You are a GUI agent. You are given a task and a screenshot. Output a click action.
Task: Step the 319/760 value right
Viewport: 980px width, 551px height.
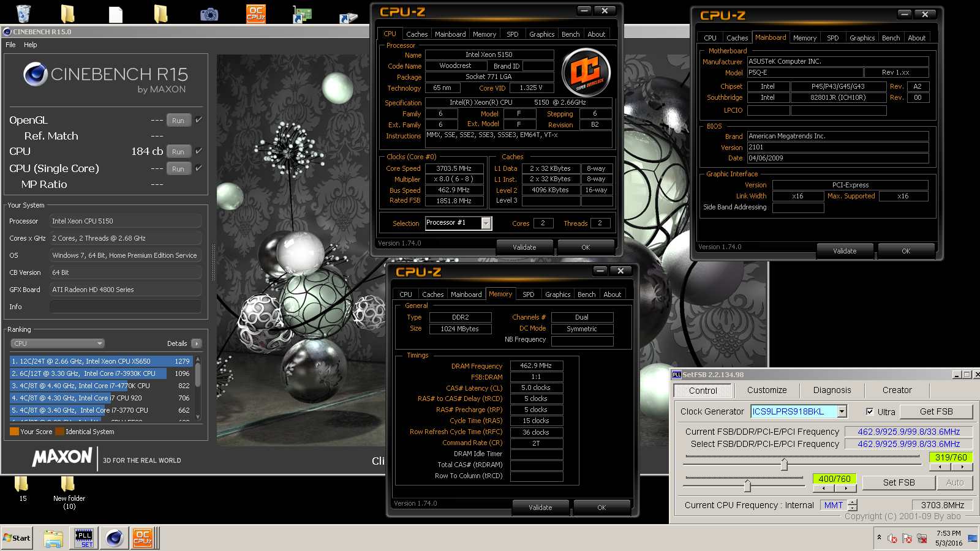[962, 467]
